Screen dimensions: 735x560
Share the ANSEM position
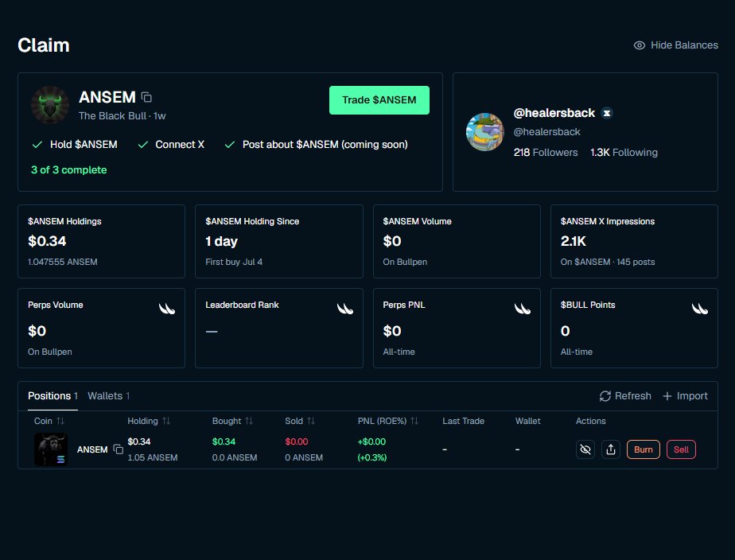click(x=610, y=449)
